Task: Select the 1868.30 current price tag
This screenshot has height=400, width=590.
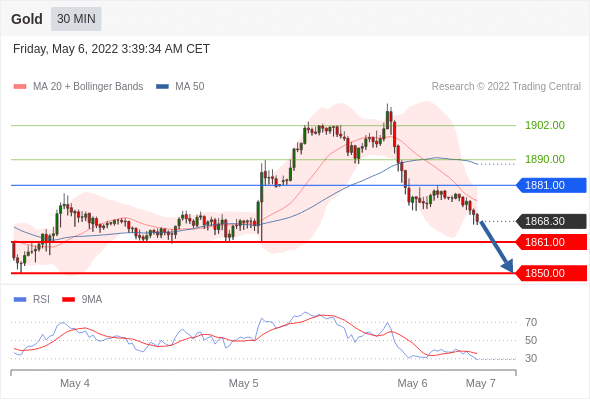Action: click(x=551, y=221)
